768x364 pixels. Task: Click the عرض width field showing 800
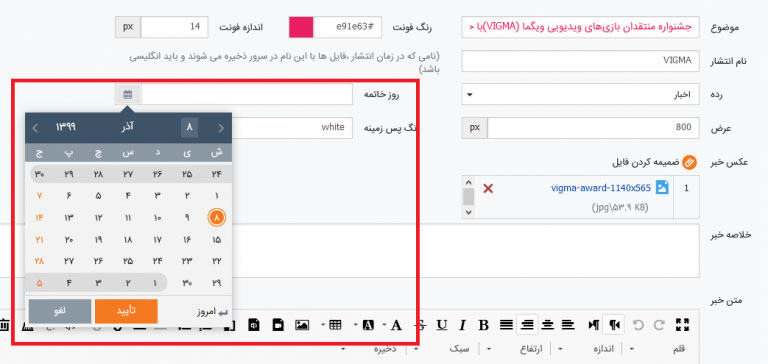pyautogui.click(x=593, y=128)
